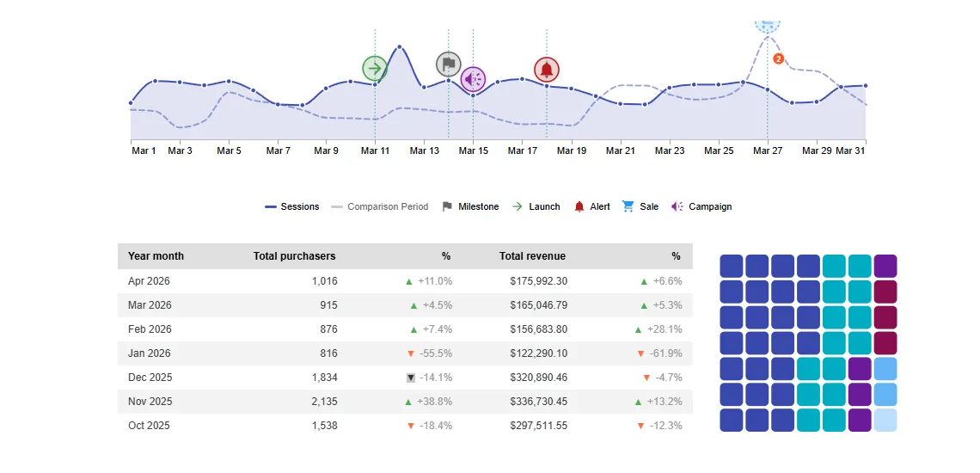Click the +13.2% revenue change value

pyautogui.click(x=665, y=402)
